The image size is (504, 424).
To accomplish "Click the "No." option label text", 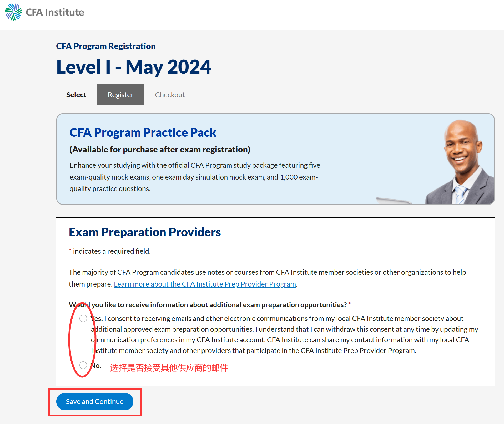I will pyautogui.click(x=96, y=366).
